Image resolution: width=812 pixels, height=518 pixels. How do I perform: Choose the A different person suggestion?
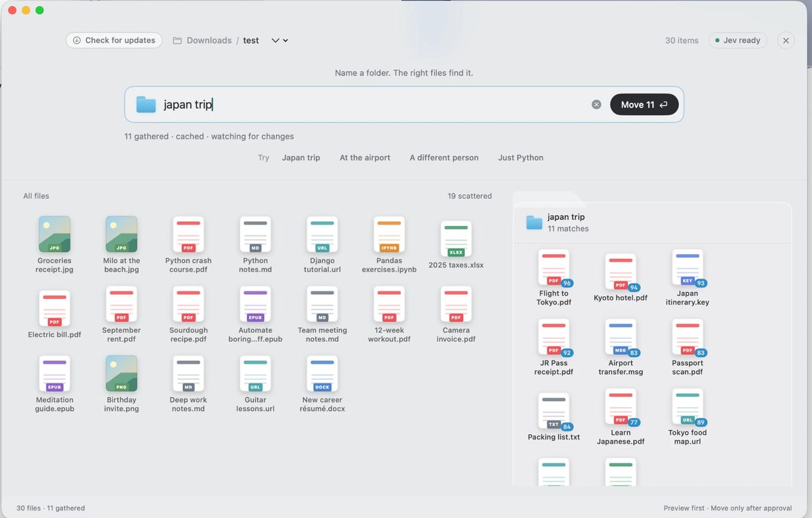pos(444,158)
